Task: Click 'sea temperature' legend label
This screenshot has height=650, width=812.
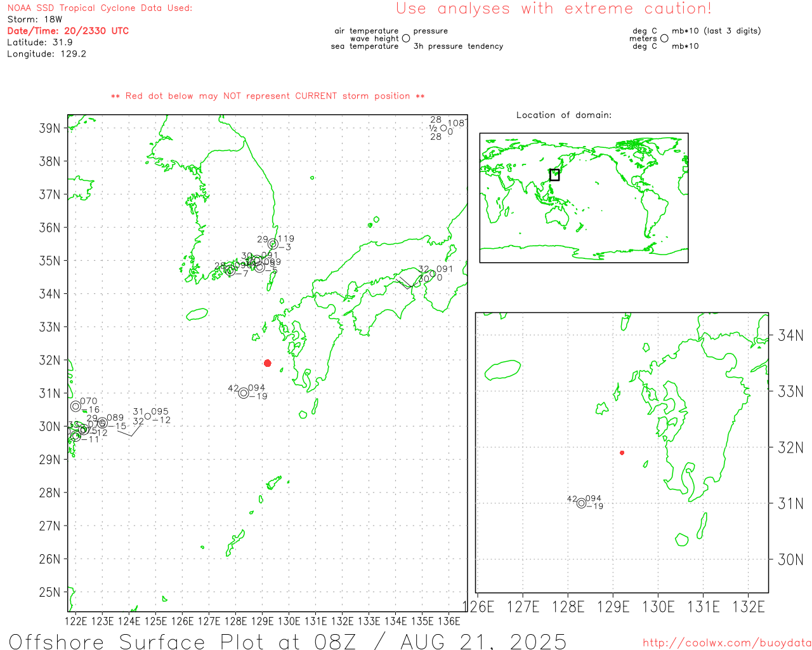Action: tap(365, 46)
